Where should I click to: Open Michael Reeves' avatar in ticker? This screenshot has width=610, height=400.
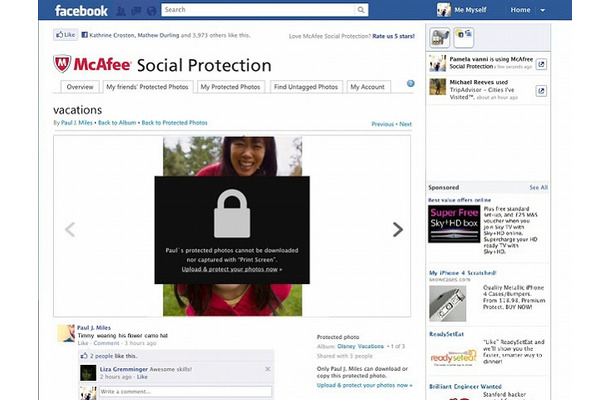(438, 87)
